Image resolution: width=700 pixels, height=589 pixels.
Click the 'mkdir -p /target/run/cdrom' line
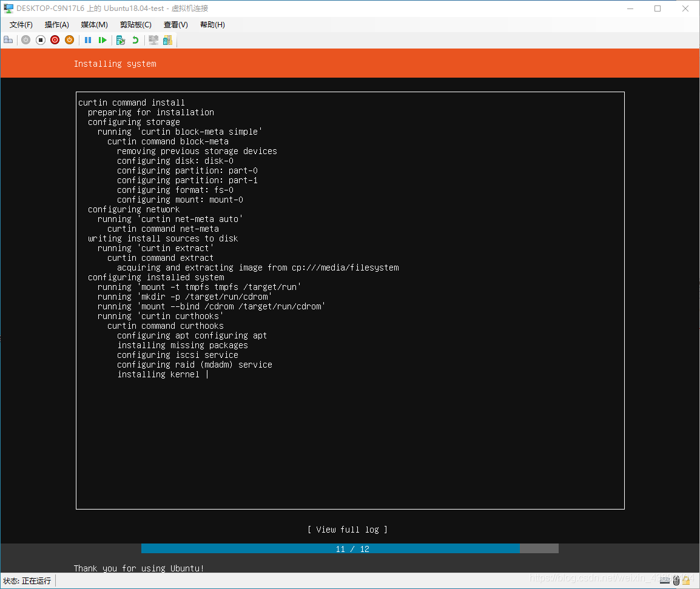click(x=185, y=297)
